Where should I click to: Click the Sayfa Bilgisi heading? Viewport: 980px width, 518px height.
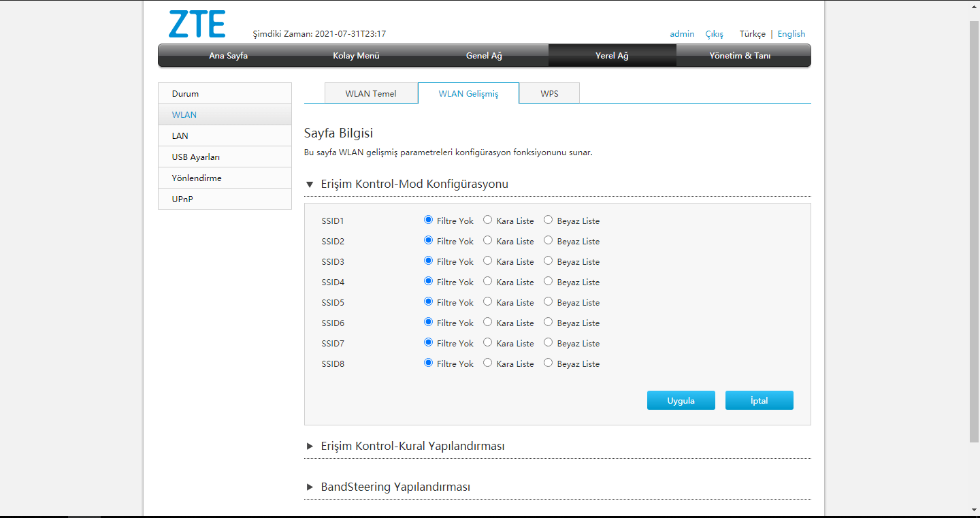338,133
